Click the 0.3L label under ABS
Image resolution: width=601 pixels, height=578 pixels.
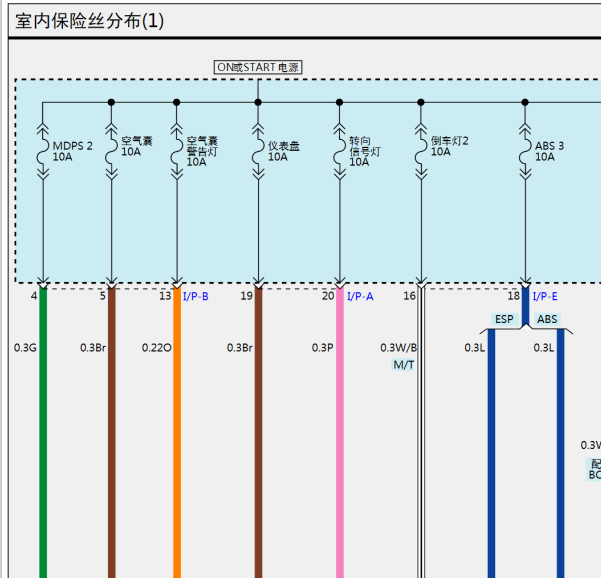pos(544,348)
